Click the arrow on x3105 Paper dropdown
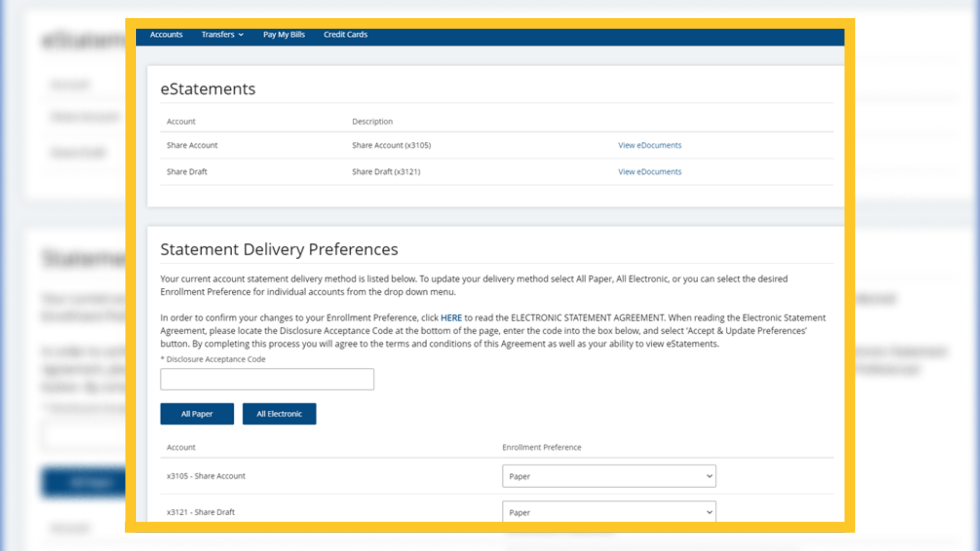The height and width of the screenshot is (551, 980). pos(709,476)
